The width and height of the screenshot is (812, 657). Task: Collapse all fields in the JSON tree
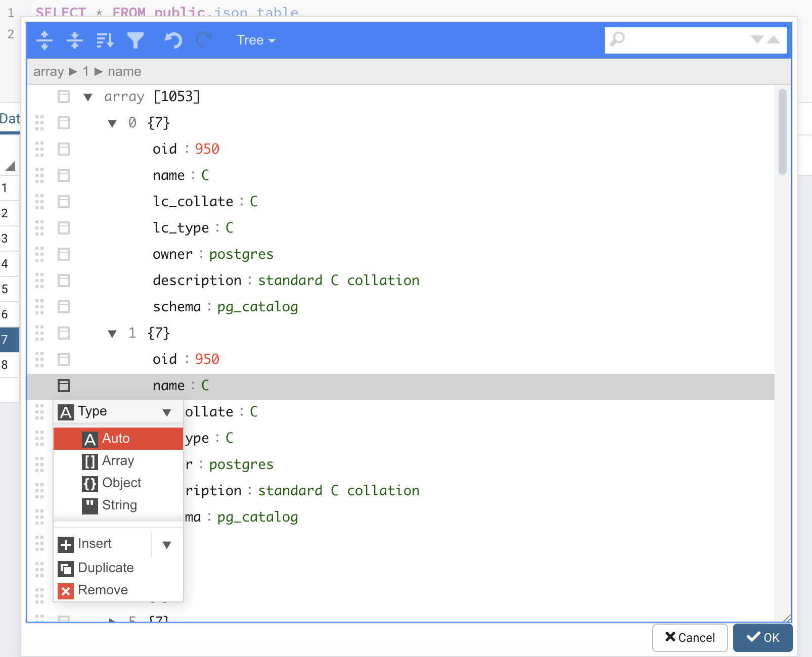[75, 40]
